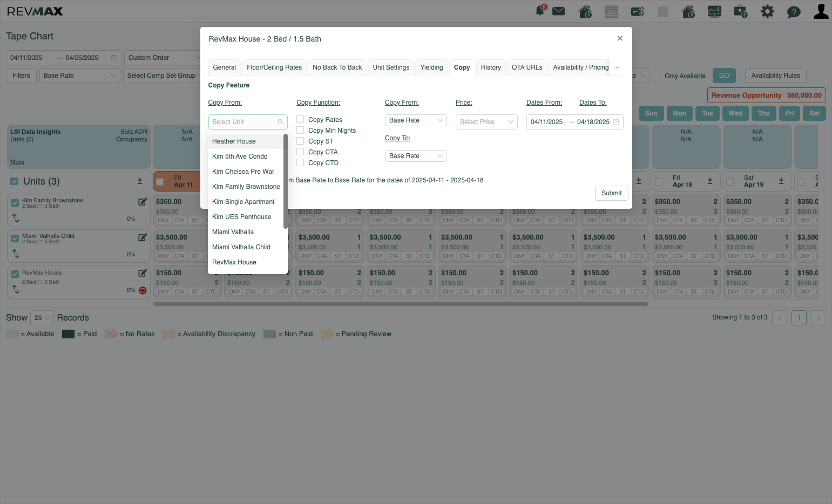Open the briefcase with dollar icon
This screenshot has width=832, height=504.
pyautogui.click(x=741, y=11)
